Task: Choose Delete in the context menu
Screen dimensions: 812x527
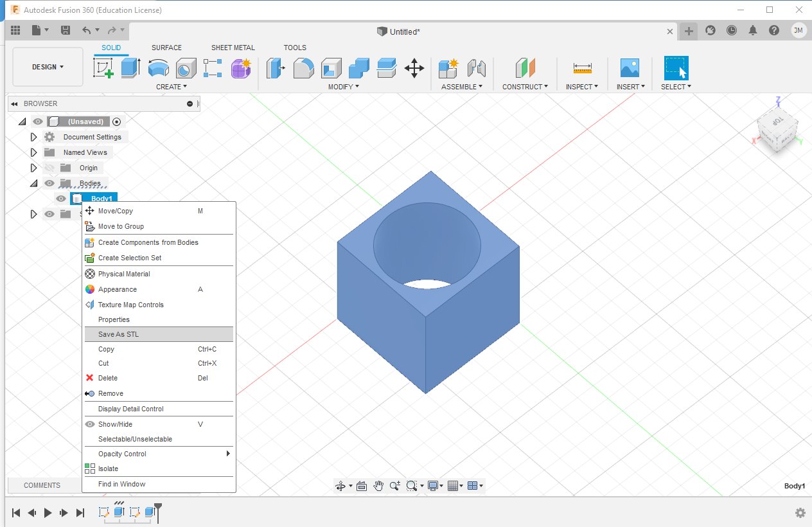Action: click(x=158, y=378)
